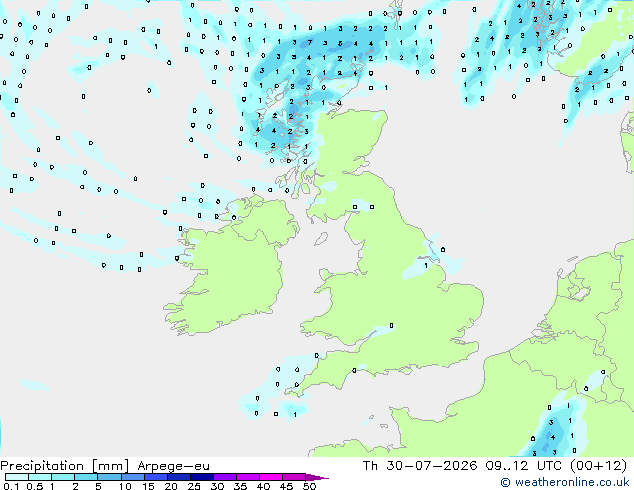This screenshot has height=490, width=634.
Task: Pick the 10–15 mm legend color swatch
Action: [x=132, y=477]
